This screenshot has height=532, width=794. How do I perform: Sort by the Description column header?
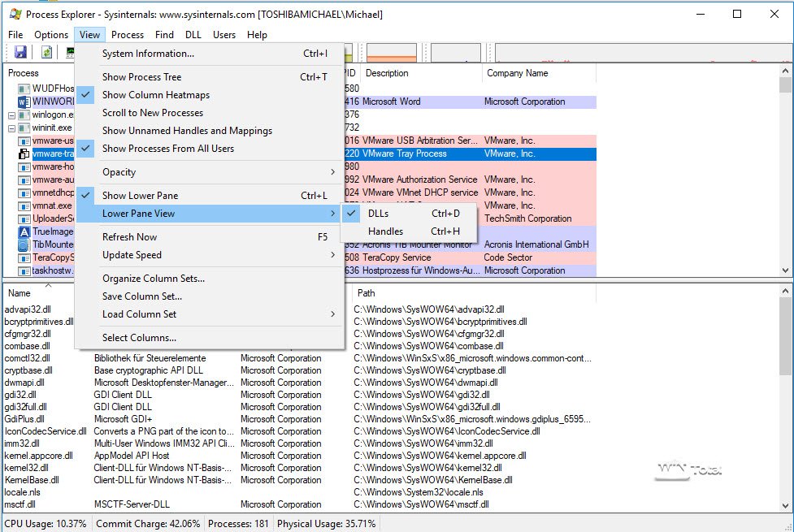tap(387, 73)
